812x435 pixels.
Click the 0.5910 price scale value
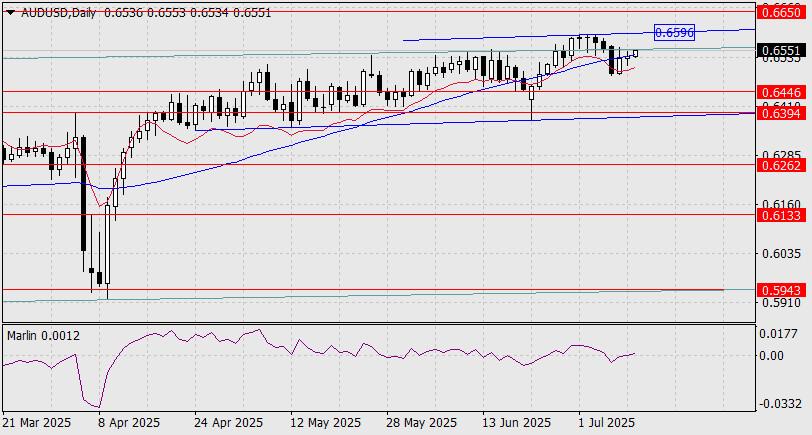[781, 302]
